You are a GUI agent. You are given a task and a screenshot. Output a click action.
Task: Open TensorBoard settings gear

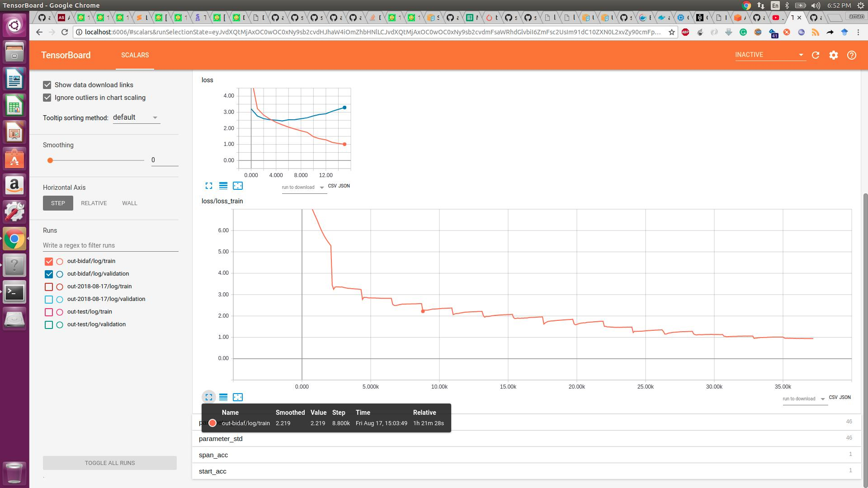pyautogui.click(x=834, y=55)
